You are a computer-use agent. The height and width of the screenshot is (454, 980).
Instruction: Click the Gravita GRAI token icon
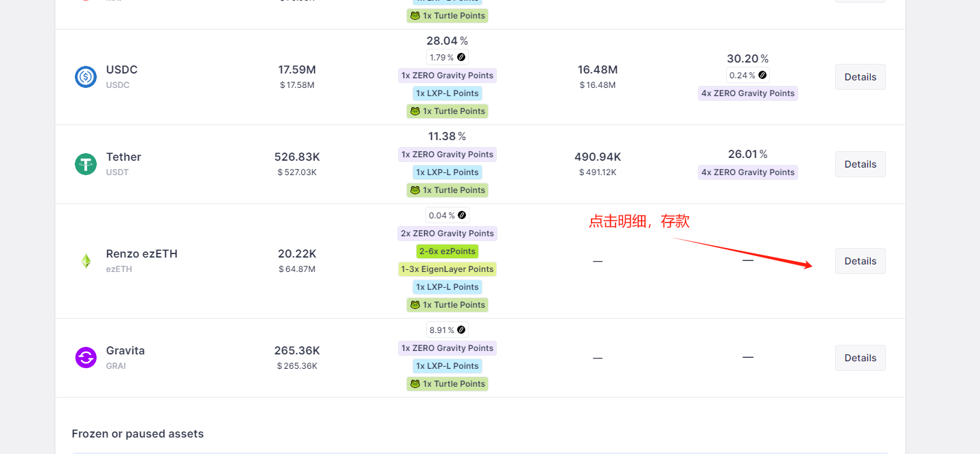point(86,357)
